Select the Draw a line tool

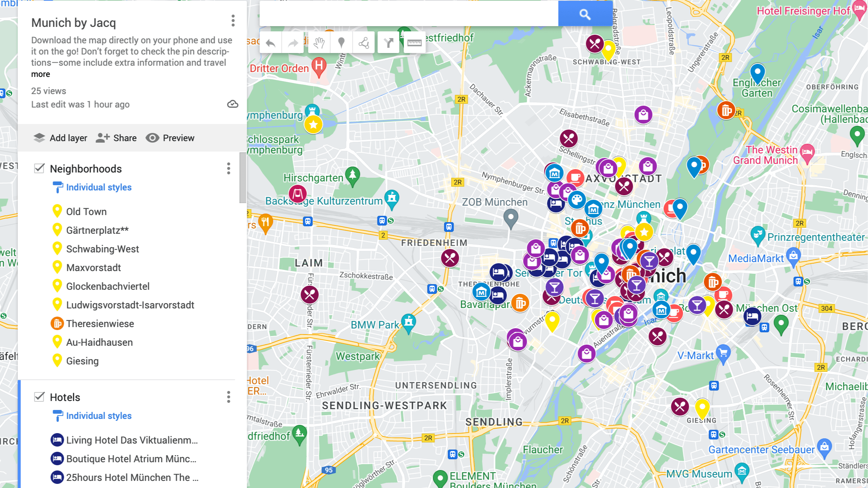click(364, 43)
